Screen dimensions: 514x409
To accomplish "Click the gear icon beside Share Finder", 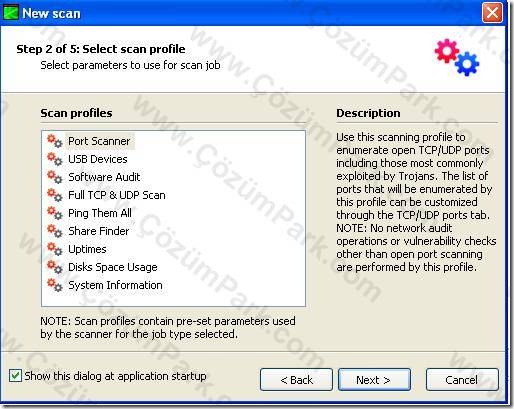I will 55,231.
